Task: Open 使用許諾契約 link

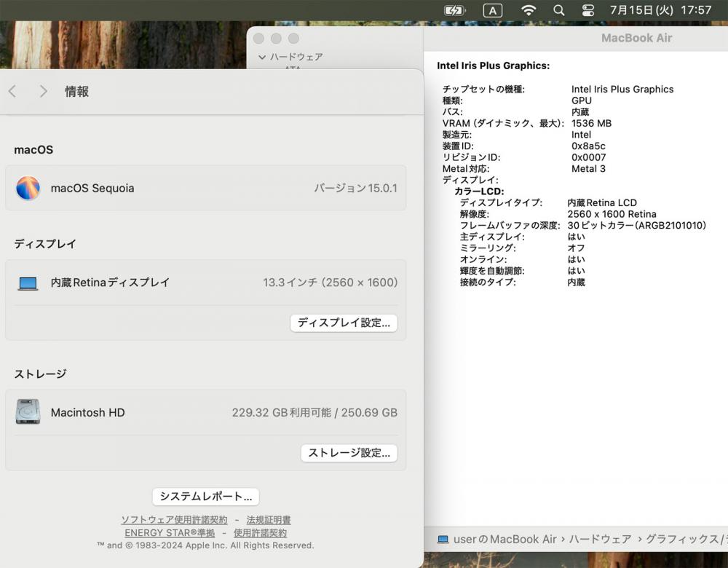Action: click(x=260, y=533)
